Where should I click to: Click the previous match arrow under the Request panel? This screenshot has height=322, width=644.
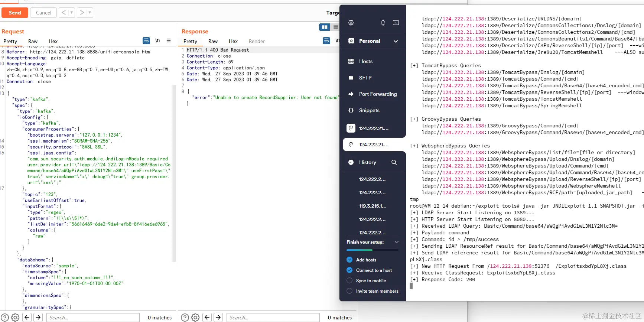27,318
